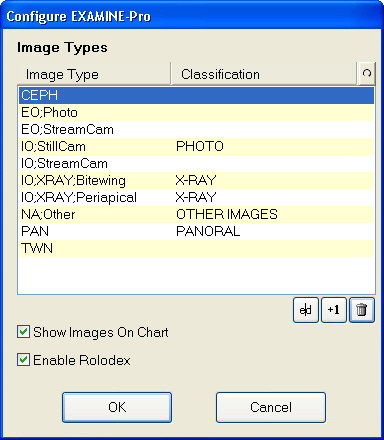Click X-RAY classification in the Periapical row
This screenshot has height=440, width=384.
tap(196, 197)
